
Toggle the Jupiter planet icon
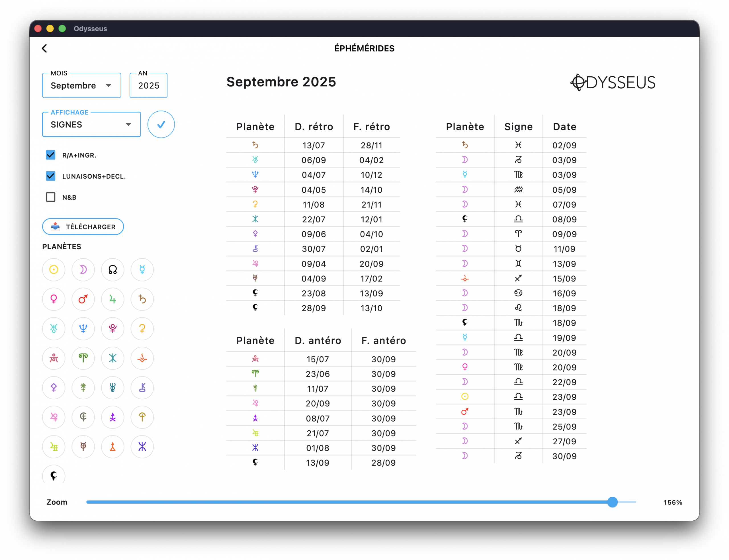(112, 299)
